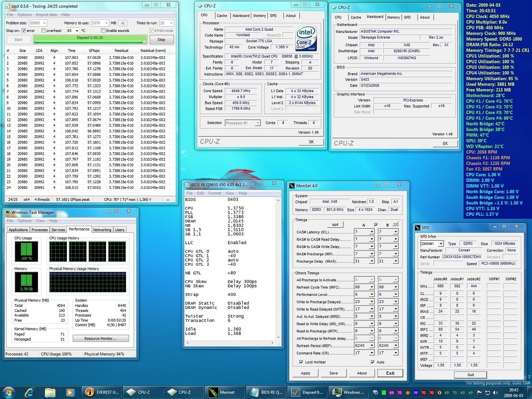Click Resource Monitor button
The image size is (532, 399).
tap(100, 338)
